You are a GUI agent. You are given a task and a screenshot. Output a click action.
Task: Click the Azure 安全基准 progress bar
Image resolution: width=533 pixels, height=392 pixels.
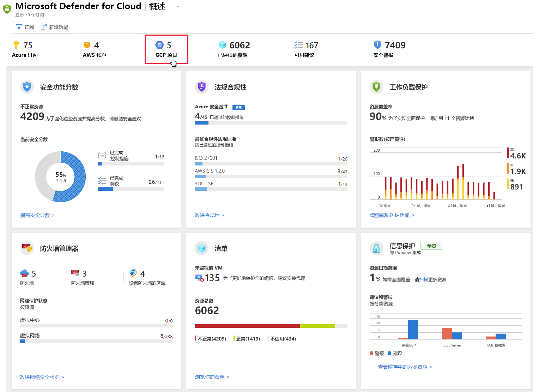pos(271,123)
